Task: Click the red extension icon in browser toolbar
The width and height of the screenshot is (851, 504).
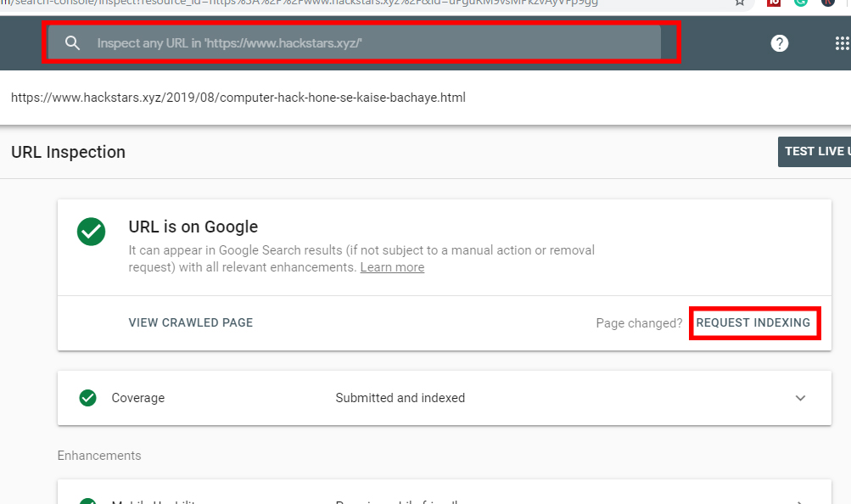Action: click(774, 3)
